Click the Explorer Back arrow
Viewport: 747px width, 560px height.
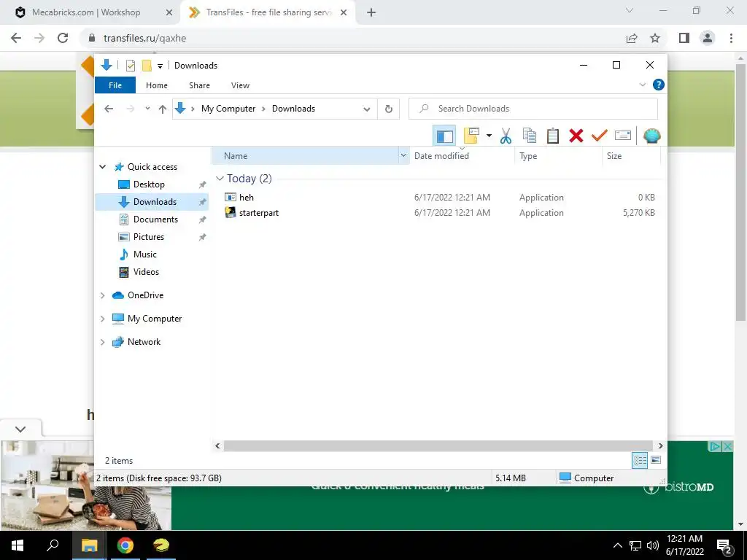pos(109,109)
